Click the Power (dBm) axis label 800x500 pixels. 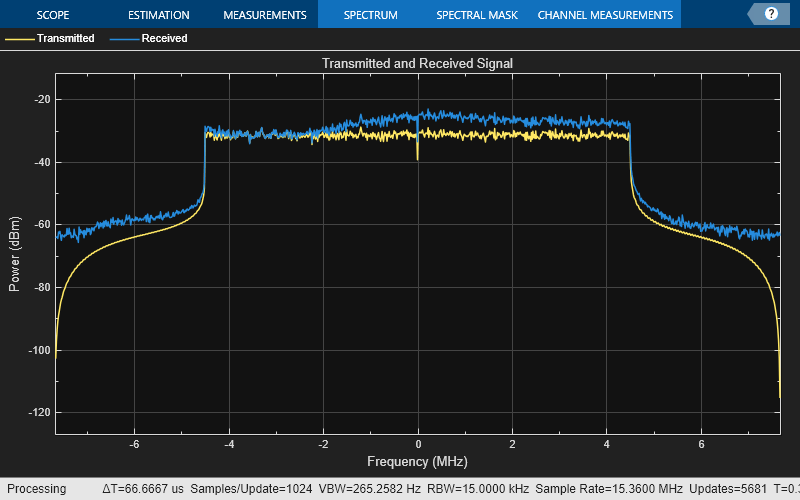(x=14, y=254)
